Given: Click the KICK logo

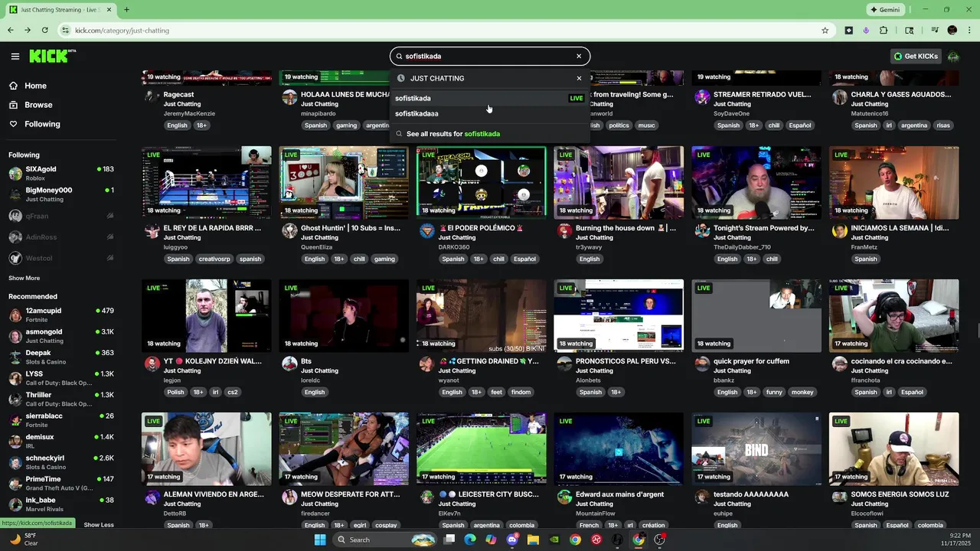Looking at the screenshot, I should coord(52,56).
